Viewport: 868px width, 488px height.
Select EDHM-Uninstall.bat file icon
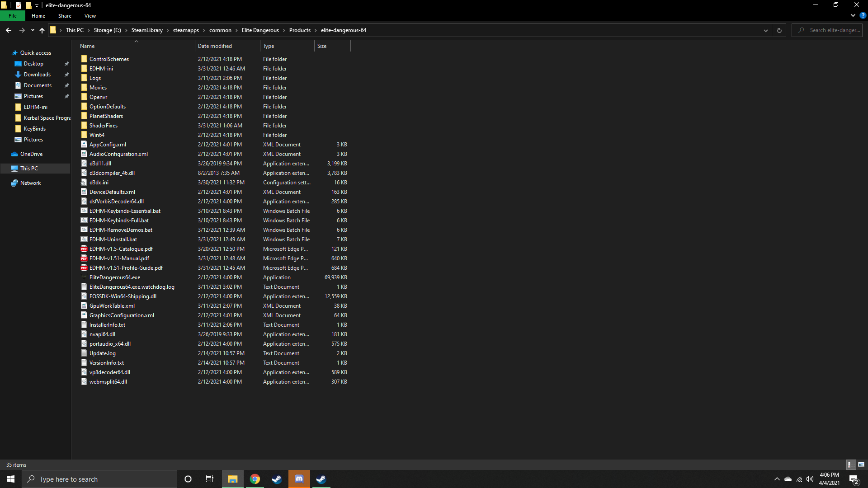click(x=84, y=239)
